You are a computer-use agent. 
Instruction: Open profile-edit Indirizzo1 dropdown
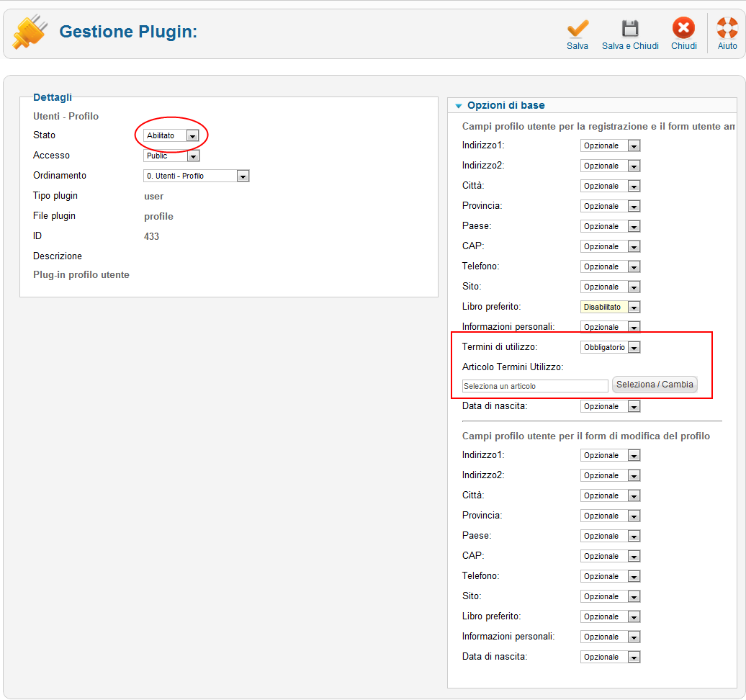(x=610, y=455)
